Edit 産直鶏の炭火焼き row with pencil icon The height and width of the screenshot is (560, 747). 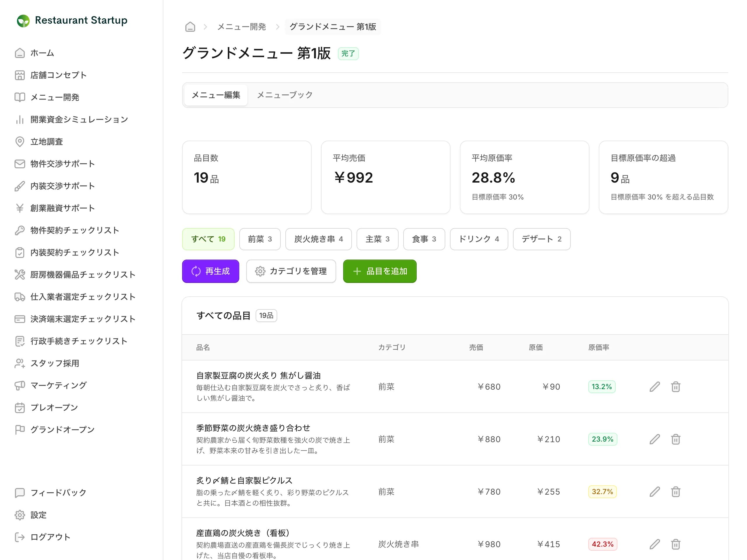tap(655, 544)
